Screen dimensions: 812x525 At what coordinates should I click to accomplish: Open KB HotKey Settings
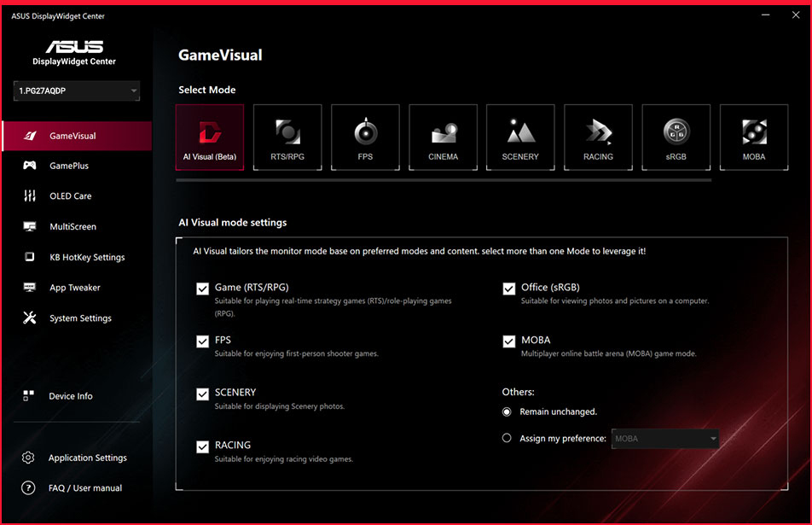coord(77,257)
